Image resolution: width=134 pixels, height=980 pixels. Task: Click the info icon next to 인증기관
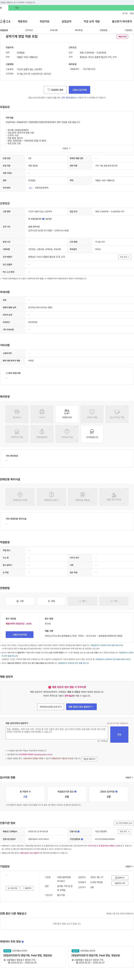(79, 832)
